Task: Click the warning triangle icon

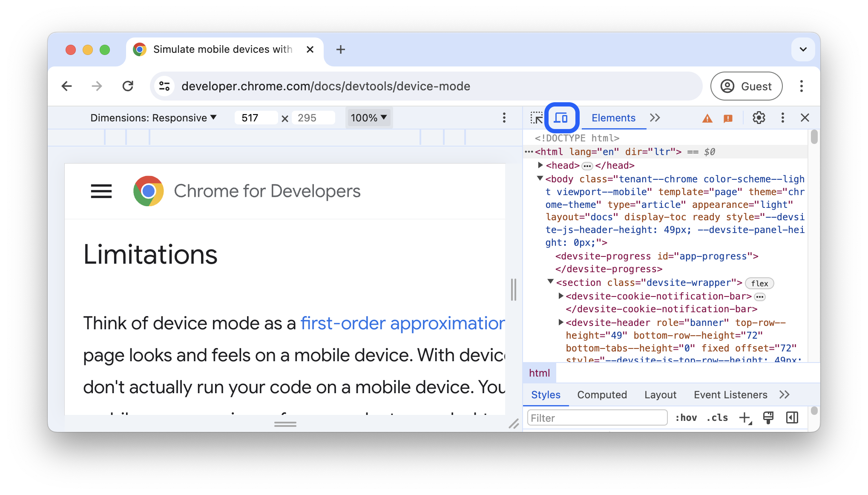Action: coord(708,117)
